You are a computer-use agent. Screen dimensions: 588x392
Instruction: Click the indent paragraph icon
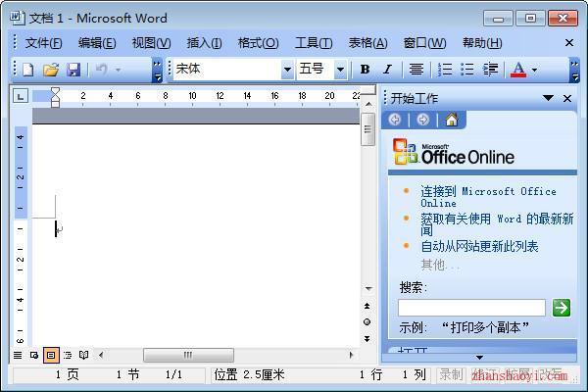[490, 69]
